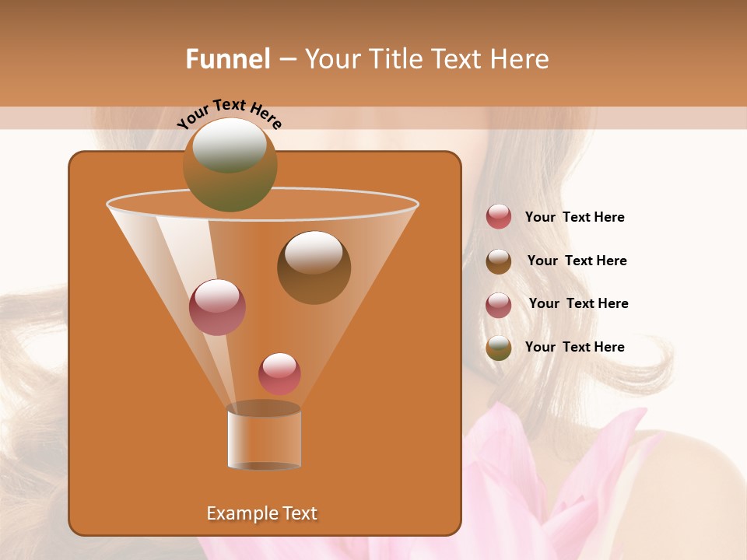The height and width of the screenshot is (560, 747).
Task: Select the slide title starting with Funnel
Action: (366, 59)
